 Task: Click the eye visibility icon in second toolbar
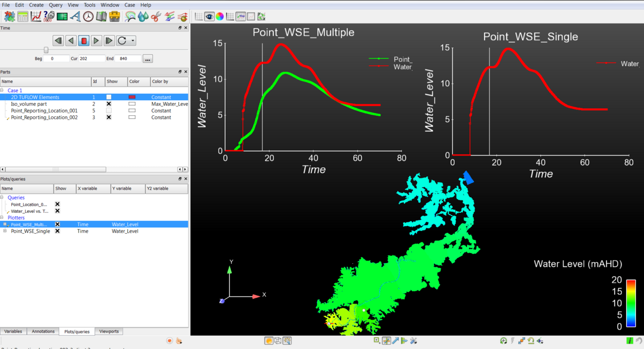(209, 16)
